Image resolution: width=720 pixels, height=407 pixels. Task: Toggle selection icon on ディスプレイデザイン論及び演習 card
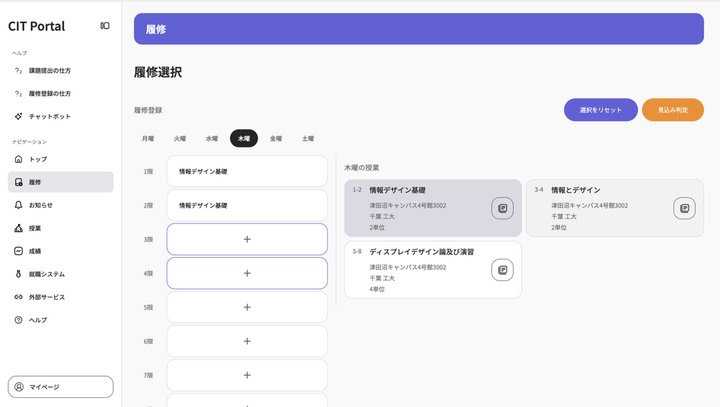(x=502, y=270)
